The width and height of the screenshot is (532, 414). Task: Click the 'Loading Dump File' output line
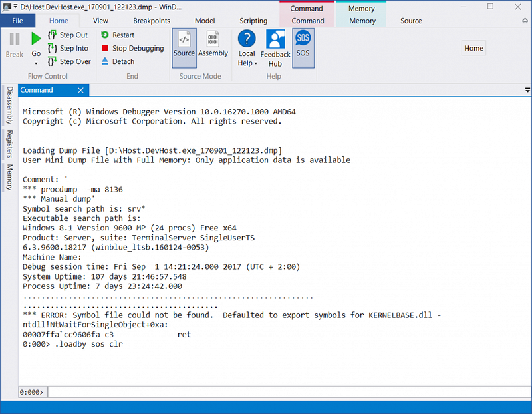click(152, 151)
